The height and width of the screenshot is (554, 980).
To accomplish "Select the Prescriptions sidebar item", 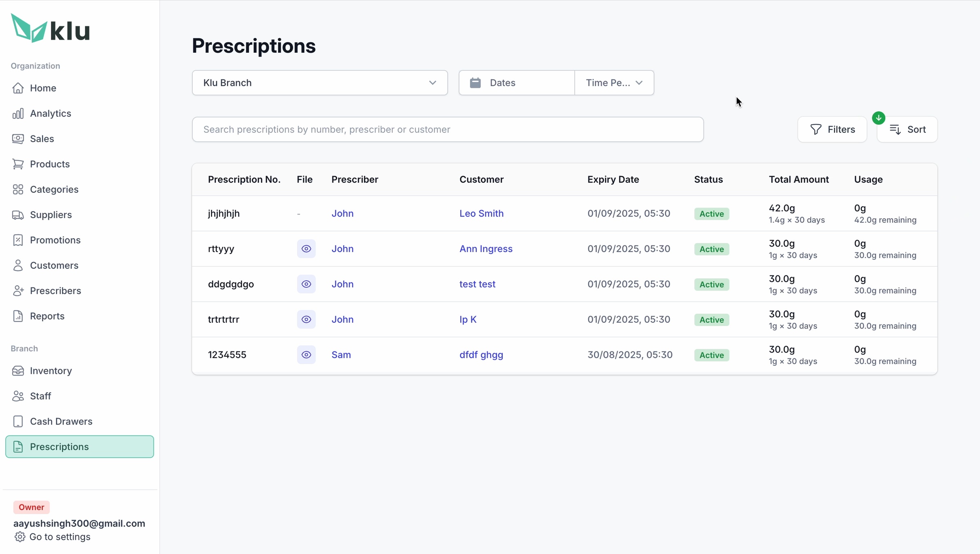I will pyautogui.click(x=80, y=447).
